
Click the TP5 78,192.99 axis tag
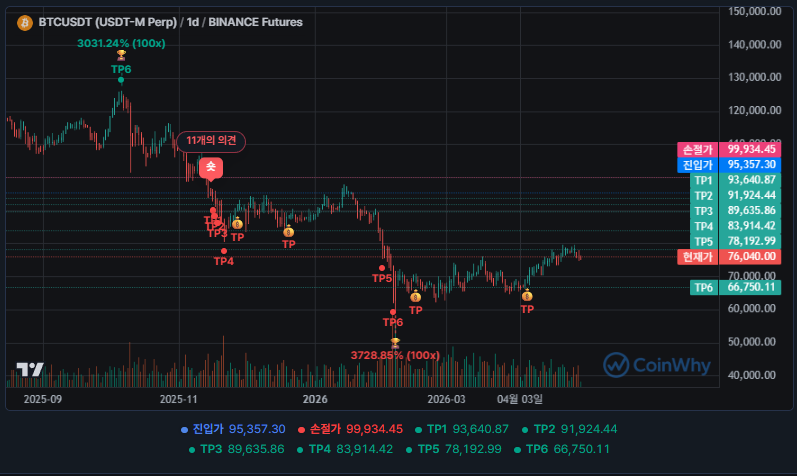coord(740,241)
